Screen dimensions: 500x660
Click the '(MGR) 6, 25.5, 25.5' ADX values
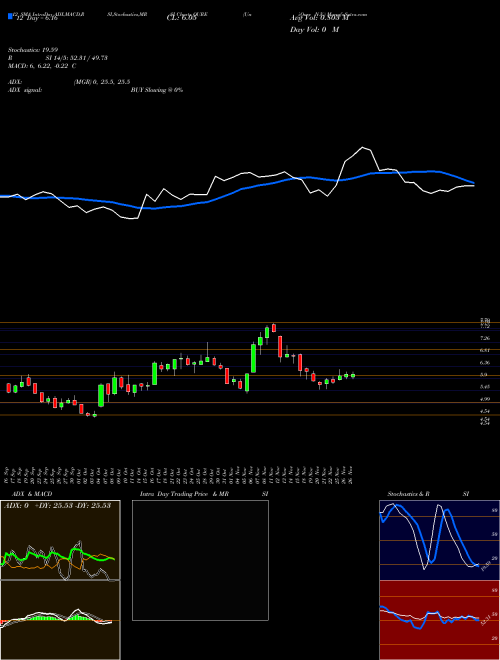click(x=102, y=82)
